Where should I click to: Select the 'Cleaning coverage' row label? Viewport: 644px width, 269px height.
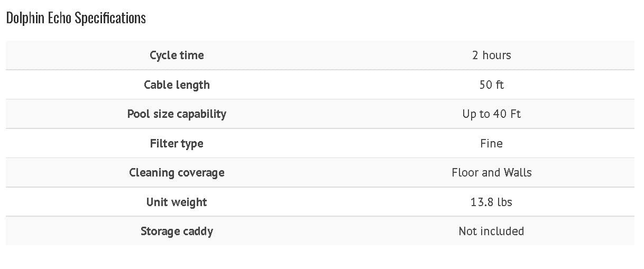point(177,172)
